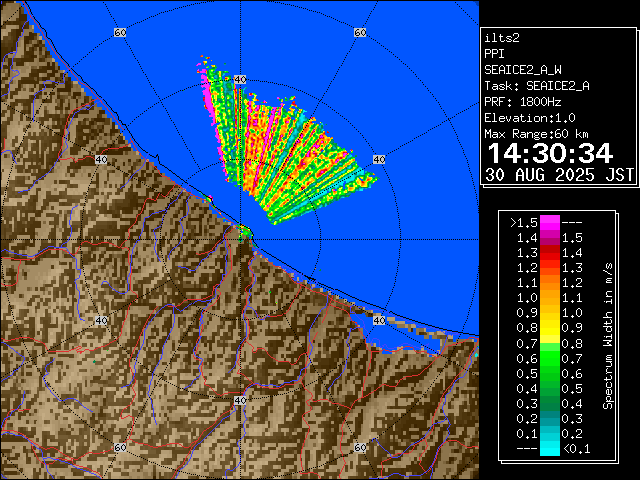Screen dimensions: 640x480
Task: Select the date '30 AUG 2025 JST'
Action: (559, 174)
